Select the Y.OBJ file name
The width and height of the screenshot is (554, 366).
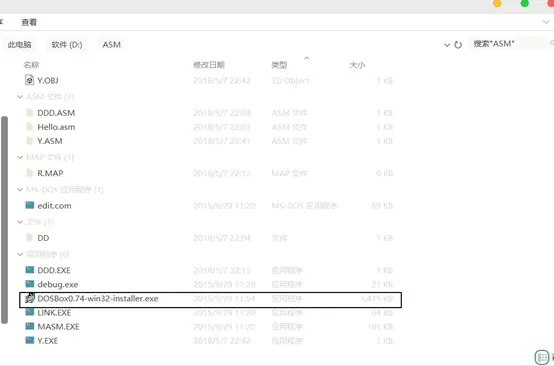pos(48,81)
